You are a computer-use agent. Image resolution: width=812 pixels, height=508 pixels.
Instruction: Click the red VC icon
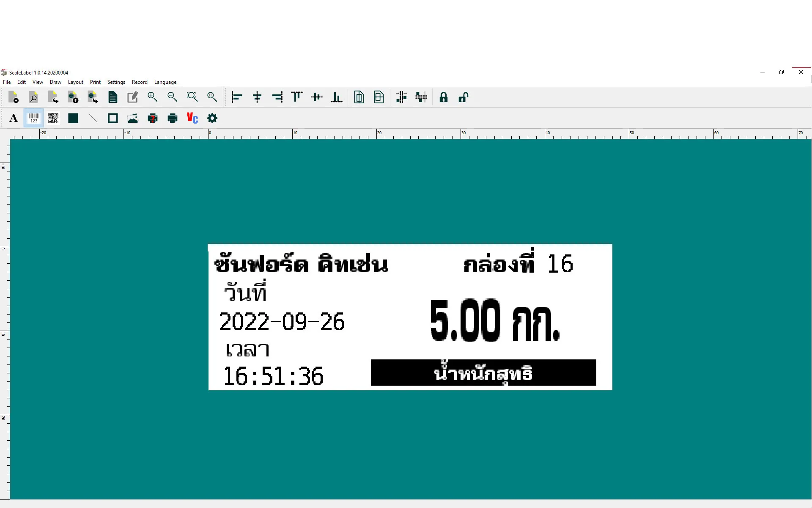(192, 119)
